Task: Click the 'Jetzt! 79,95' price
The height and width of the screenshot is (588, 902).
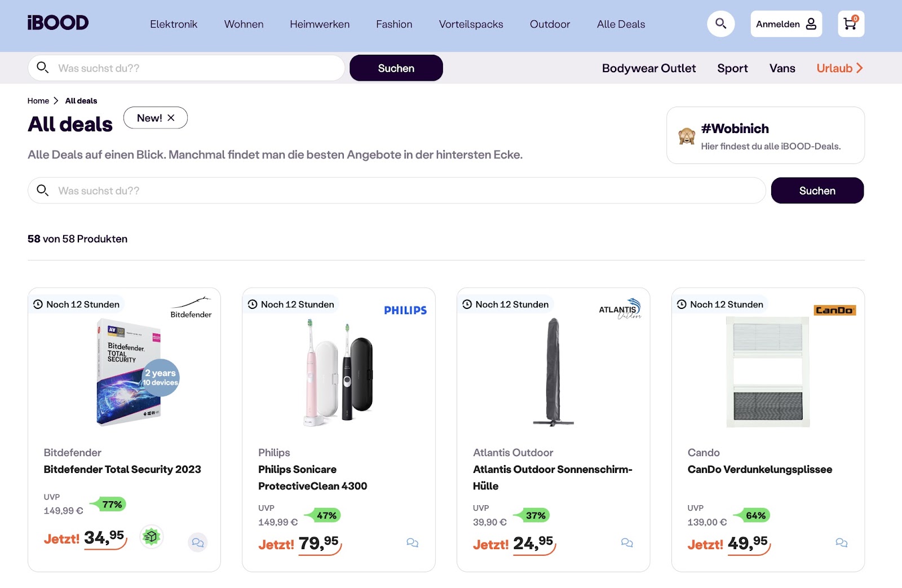Action: 300,544
